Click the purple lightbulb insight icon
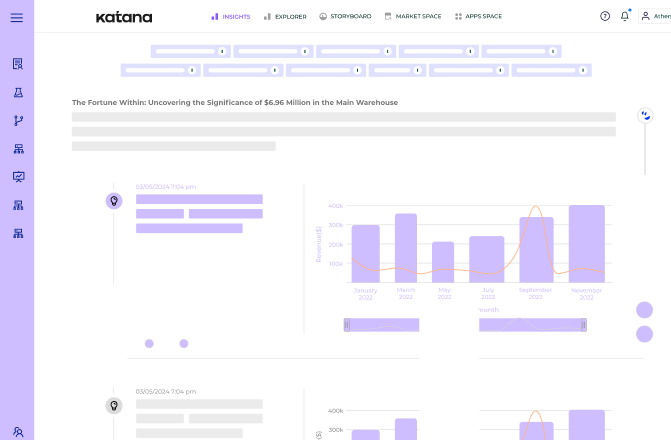 coord(114,201)
